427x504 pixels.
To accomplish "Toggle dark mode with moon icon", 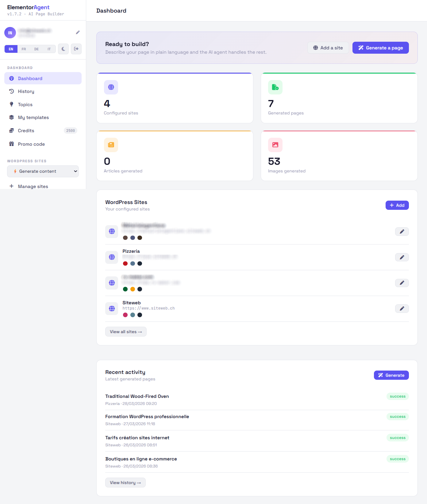I will pyautogui.click(x=63, y=49).
